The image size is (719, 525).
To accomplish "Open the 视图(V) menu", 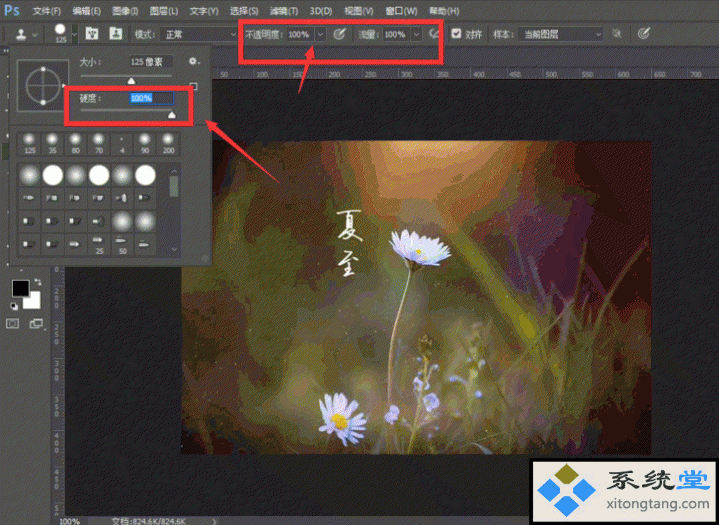I will 359,11.
